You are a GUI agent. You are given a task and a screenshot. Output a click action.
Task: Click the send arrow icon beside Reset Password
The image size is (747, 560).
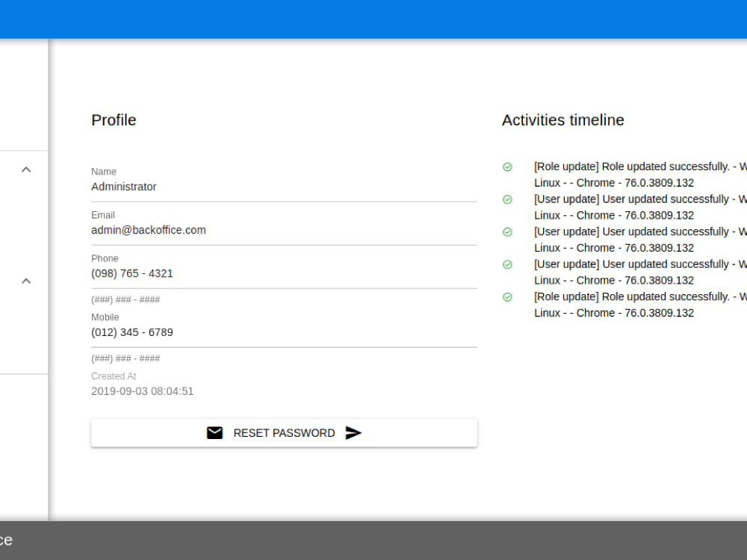click(353, 433)
